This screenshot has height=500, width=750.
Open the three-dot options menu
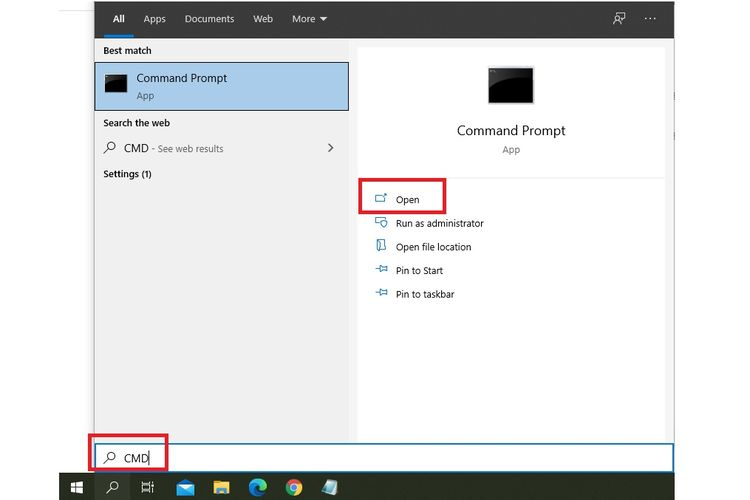[x=651, y=19]
